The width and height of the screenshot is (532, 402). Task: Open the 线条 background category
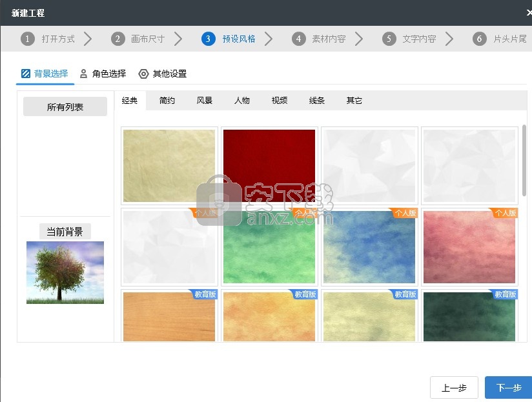click(x=317, y=100)
